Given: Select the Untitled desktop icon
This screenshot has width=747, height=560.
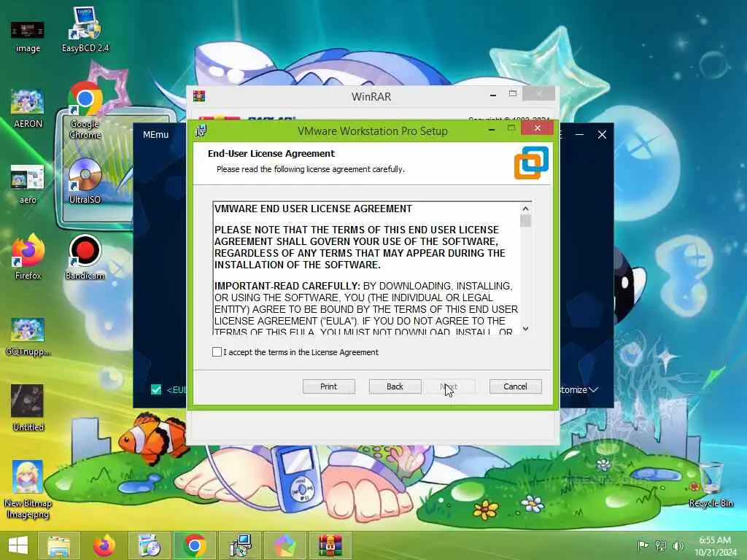Looking at the screenshot, I should [28, 408].
